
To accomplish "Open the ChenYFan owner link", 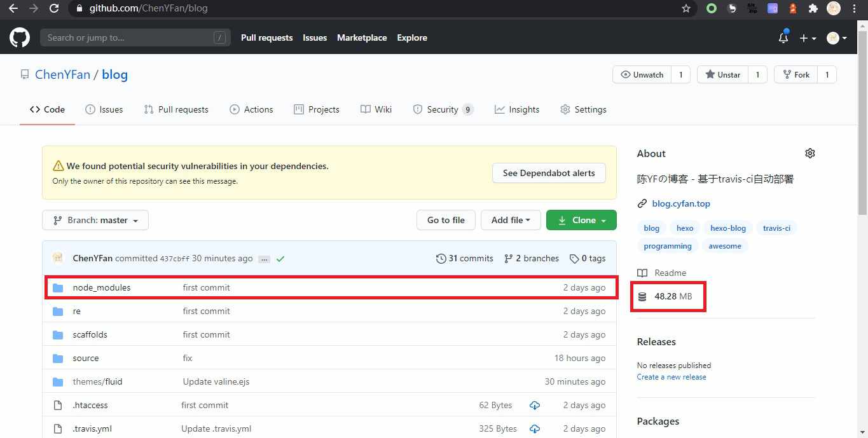I will (x=62, y=75).
